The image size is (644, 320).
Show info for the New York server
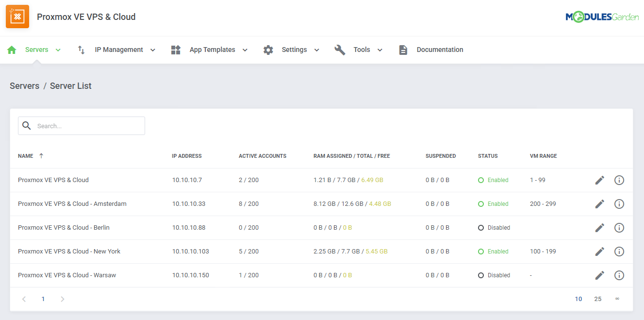coord(619,252)
